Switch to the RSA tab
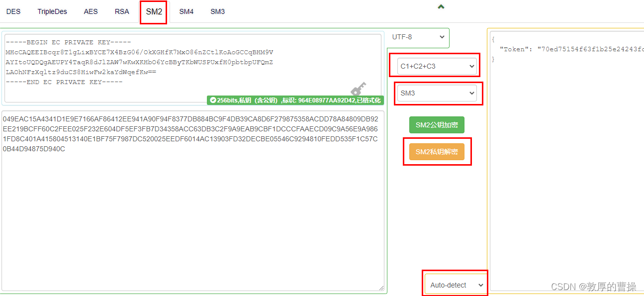Image resolution: width=644 pixels, height=296 pixels. pyautogui.click(x=122, y=11)
